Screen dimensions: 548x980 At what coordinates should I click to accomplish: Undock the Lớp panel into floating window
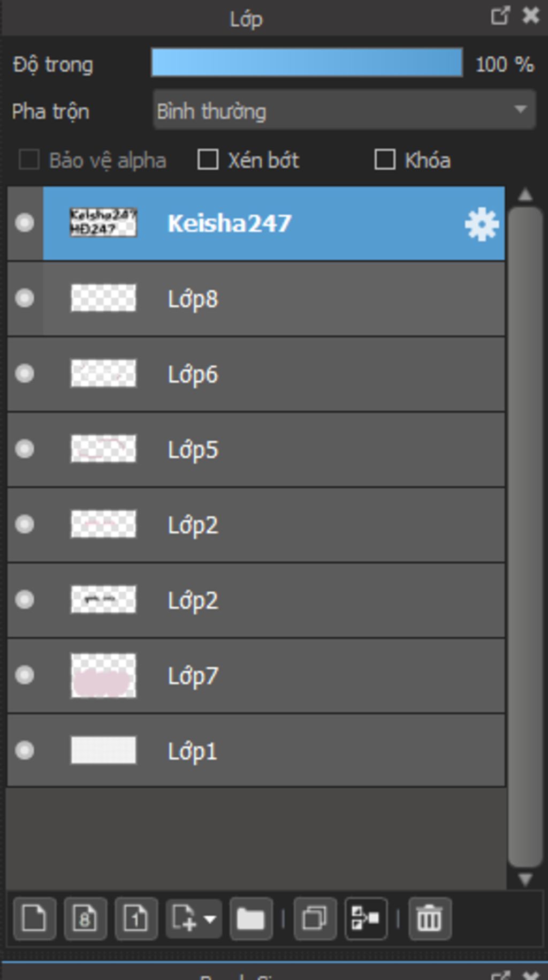500,16
